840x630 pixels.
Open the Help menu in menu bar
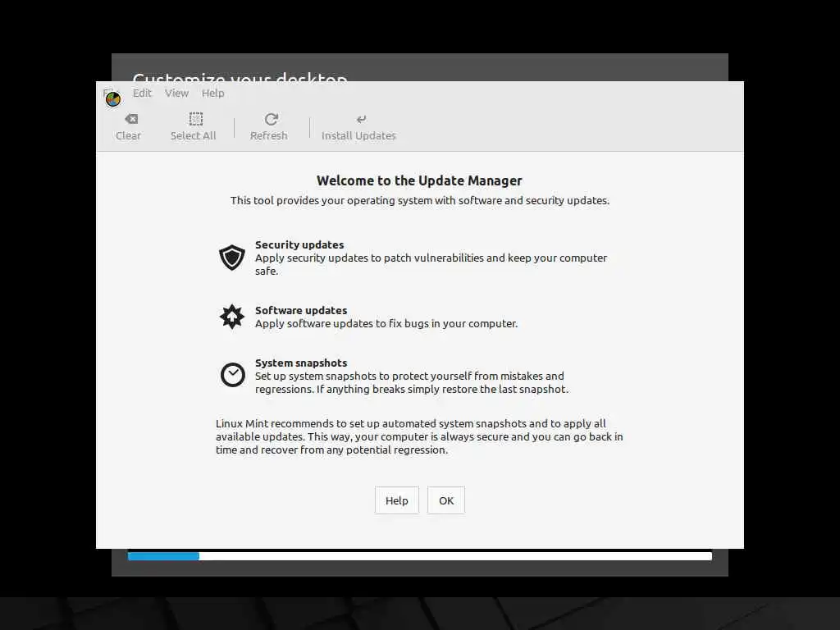[x=212, y=94]
